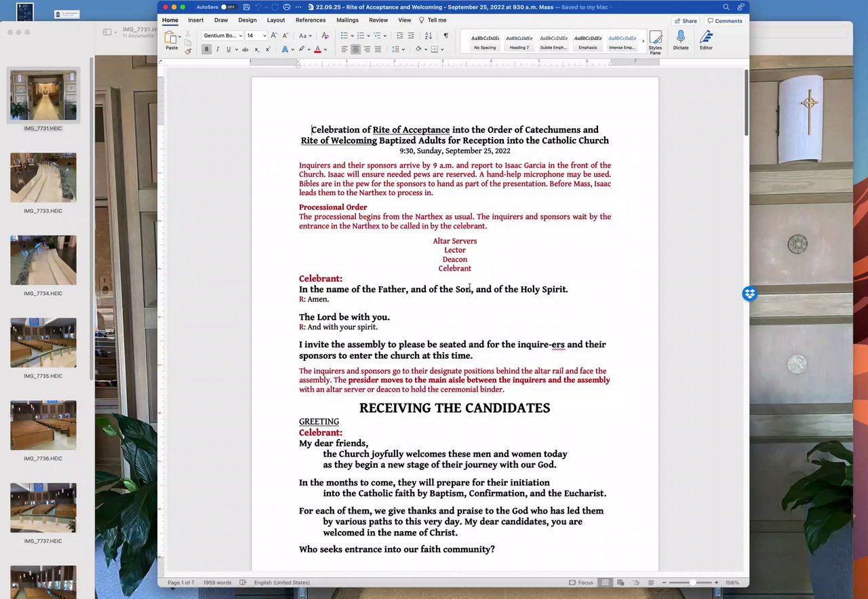868x599 pixels.
Task: Select the IMG_7733.HEIC thumbnail in the Preview window
Action: point(43,178)
